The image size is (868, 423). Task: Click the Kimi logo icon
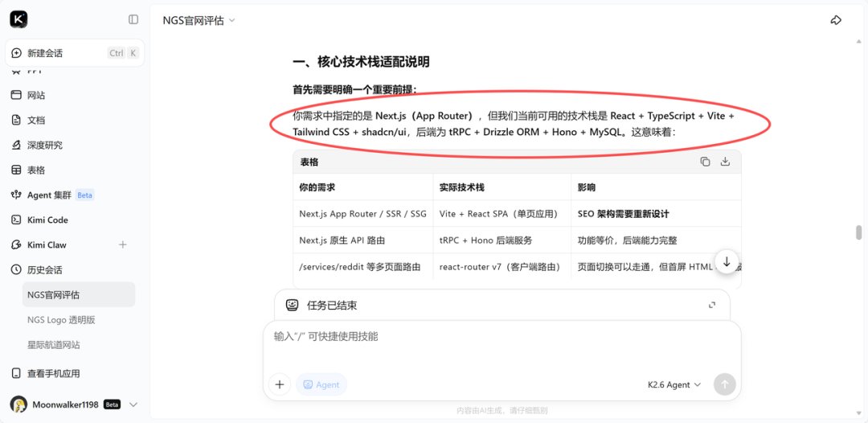(x=18, y=19)
